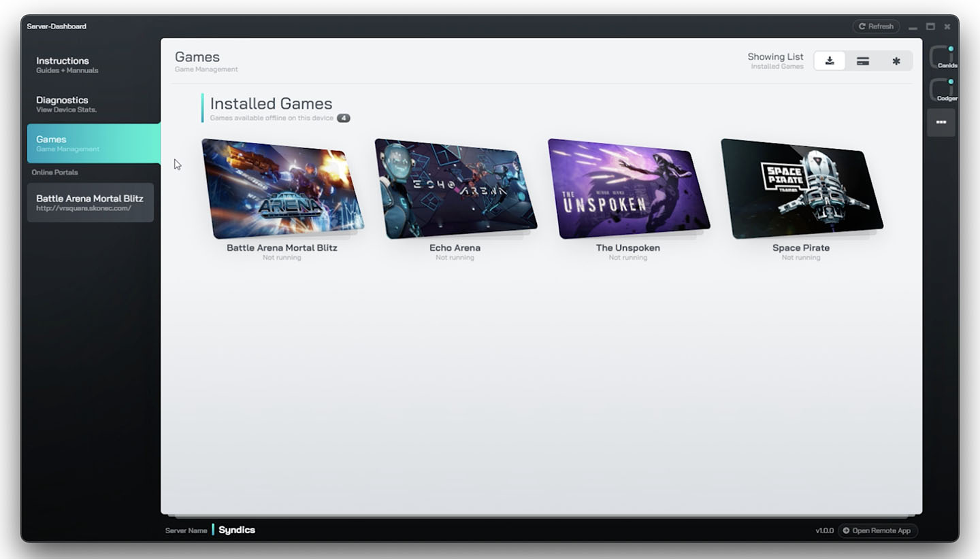The image size is (980, 559).
Task: Click the Online Portals section label
Action: tap(54, 173)
